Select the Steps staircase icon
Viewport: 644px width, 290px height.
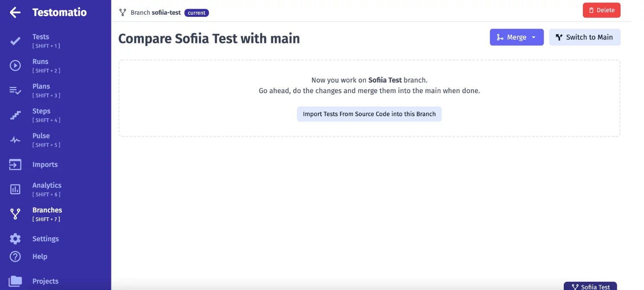(x=15, y=115)
